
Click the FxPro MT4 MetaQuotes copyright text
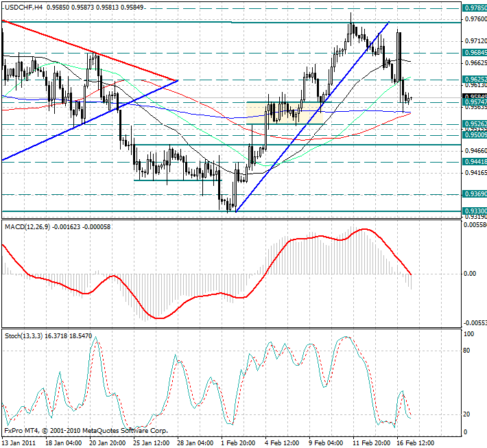click(x=86, y=431)
